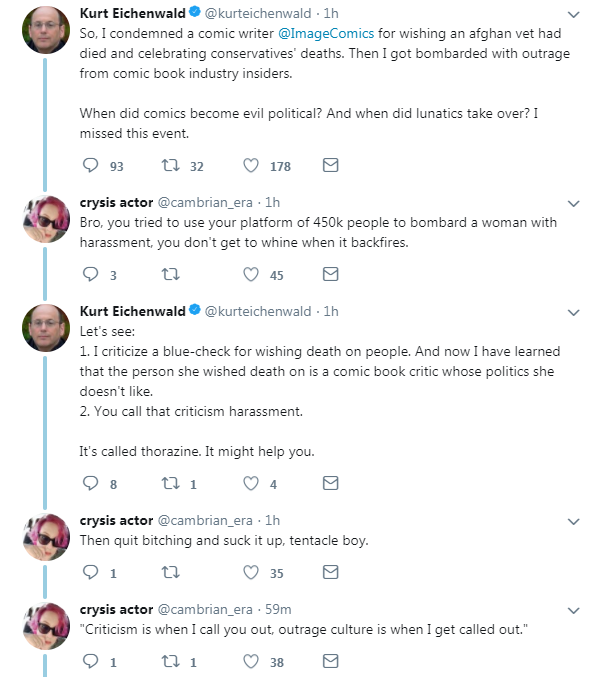Retweet the tweet with 32 retweets
This screenshot has width=602, height=677.
(171, 165)
